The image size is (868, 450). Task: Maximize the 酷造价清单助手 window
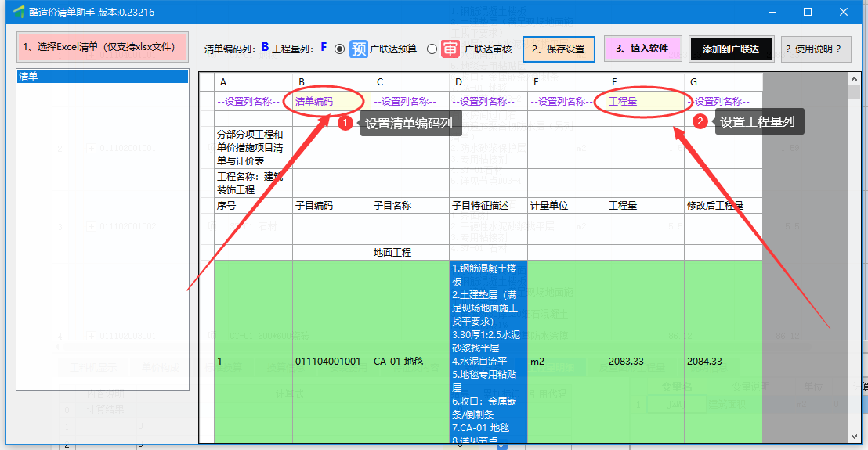pyautogui.click(x=808, y=12)
